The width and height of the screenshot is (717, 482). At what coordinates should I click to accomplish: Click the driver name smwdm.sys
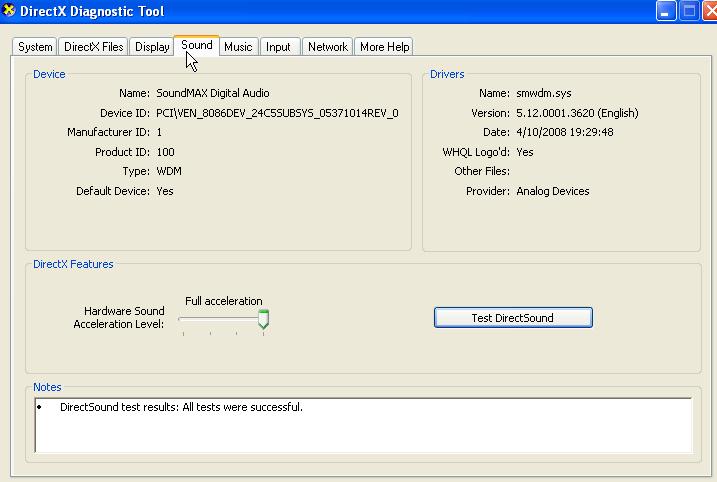544,93
